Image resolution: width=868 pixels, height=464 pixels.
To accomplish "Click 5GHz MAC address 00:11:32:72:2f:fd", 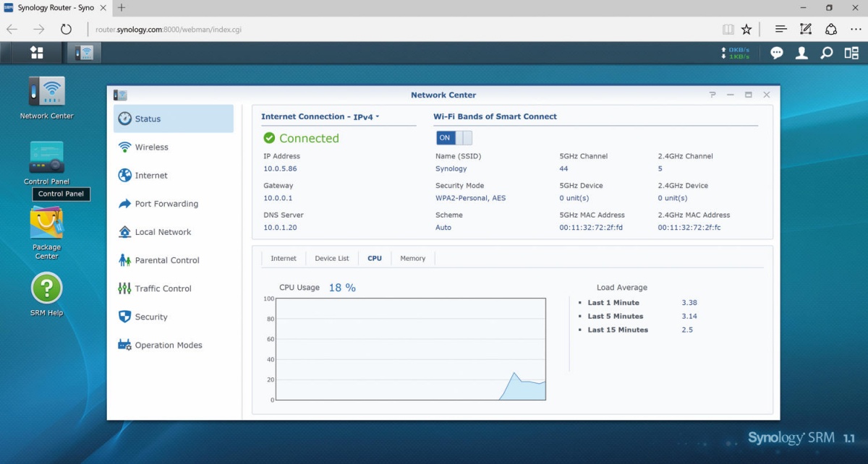I will point(591,227).
